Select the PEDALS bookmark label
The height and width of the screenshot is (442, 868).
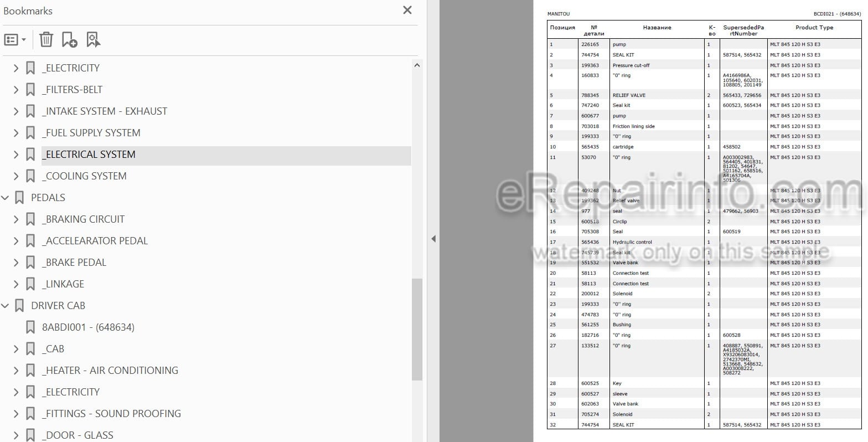click(x=48, y=198)
